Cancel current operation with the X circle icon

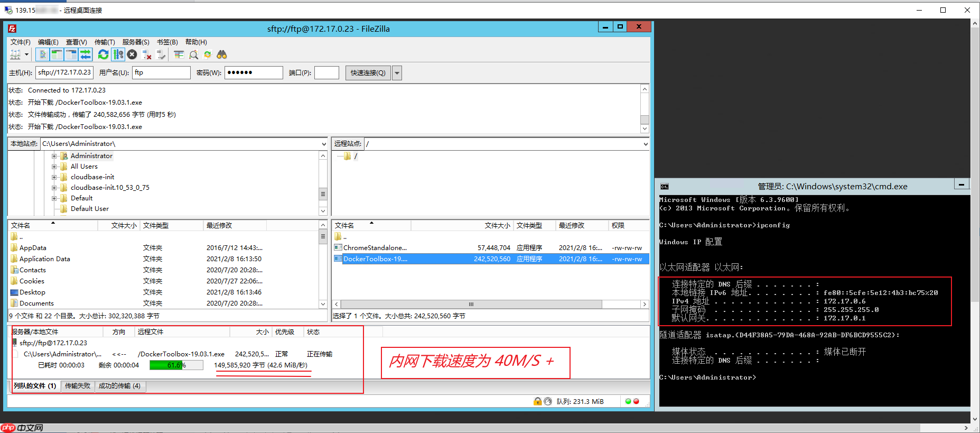click(x=132, y=54)
